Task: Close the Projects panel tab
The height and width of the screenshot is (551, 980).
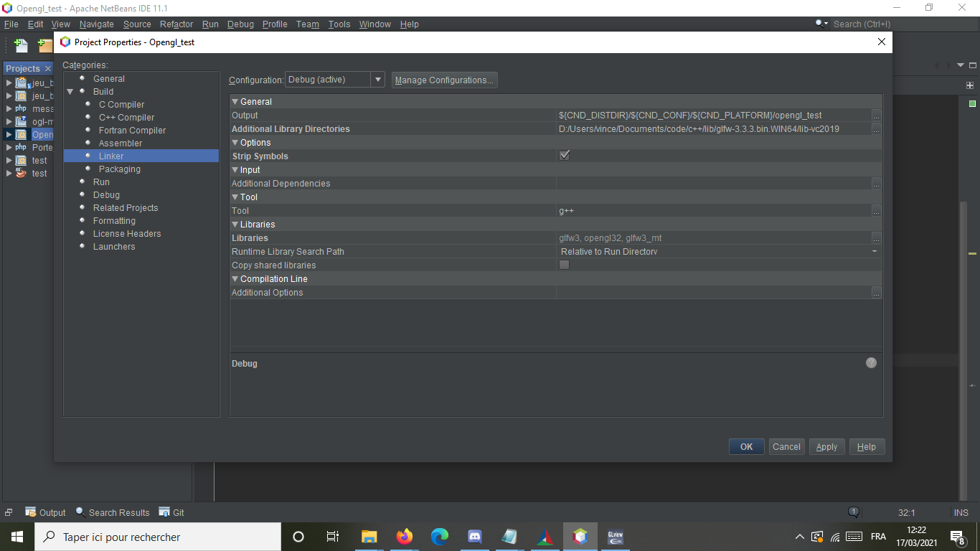Action: tap(48, 69)
